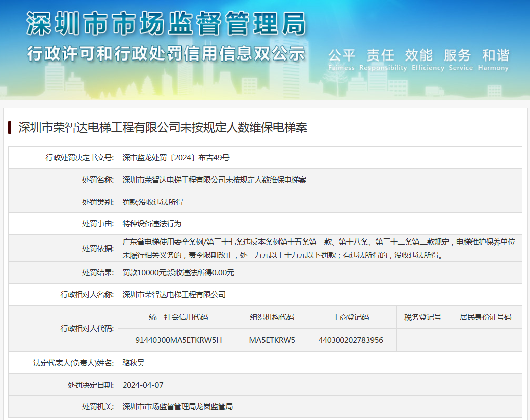Select the registration number 440300202783956

coord(350,340)
